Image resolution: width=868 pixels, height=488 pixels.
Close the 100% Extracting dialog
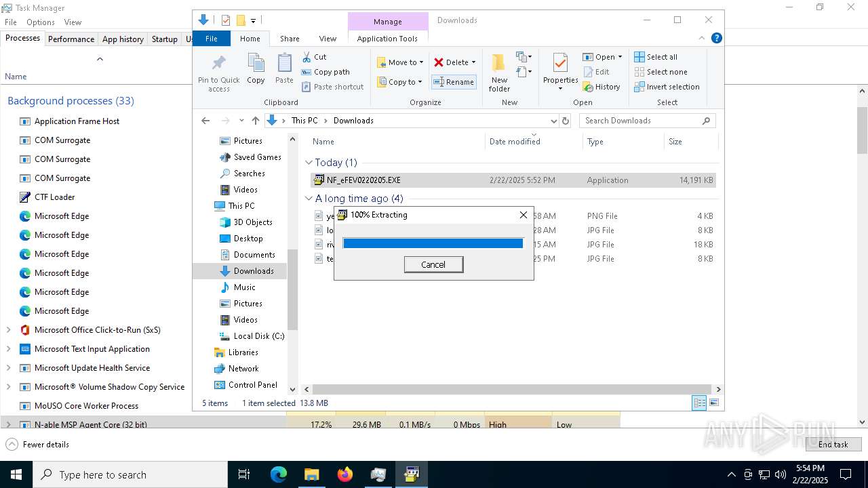[x=523, y=215]
